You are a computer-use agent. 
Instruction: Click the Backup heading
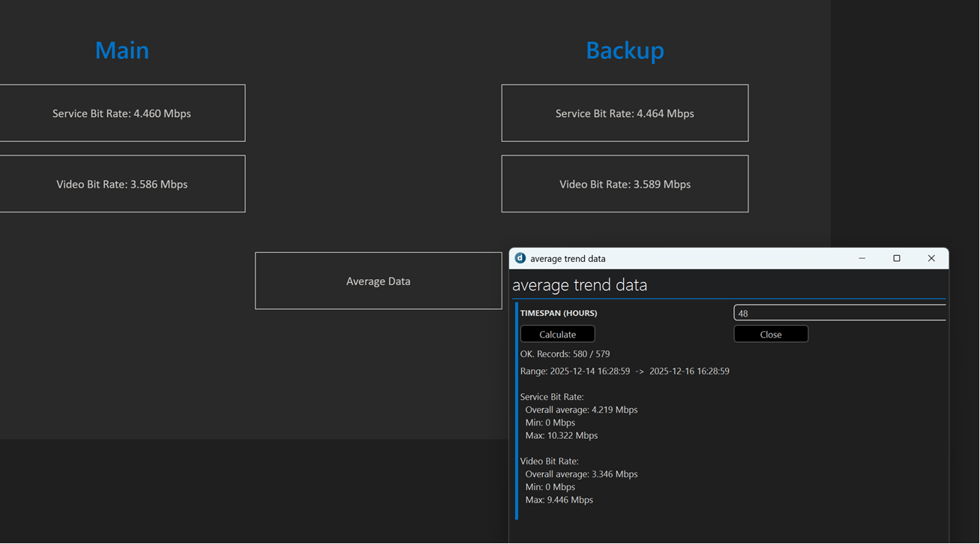[624, 50]
